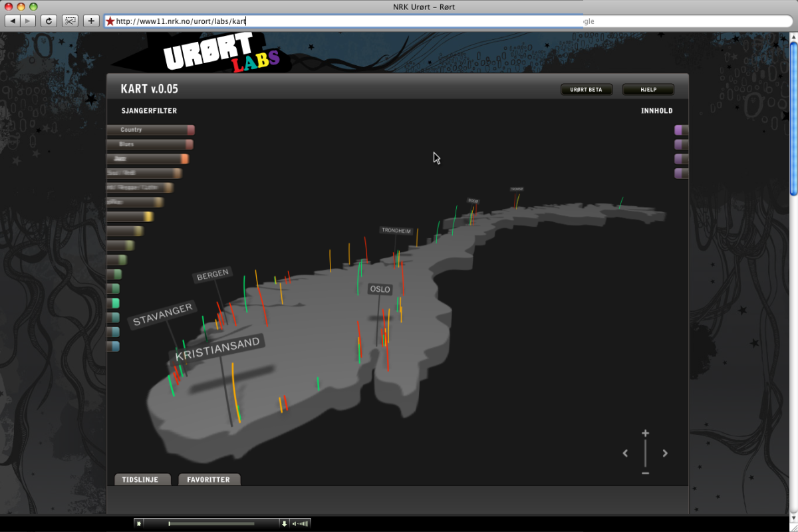Select the TRONDHEIM city label
The image size is (798, 532).
(396, 231)
